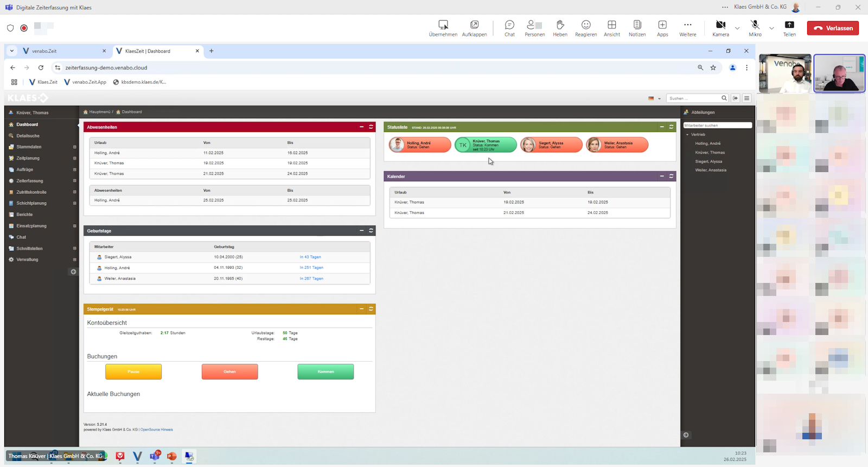This screenshot has height=467, width=868.
Task: Minimize the Kalender panel
Action: click(662, 176)
